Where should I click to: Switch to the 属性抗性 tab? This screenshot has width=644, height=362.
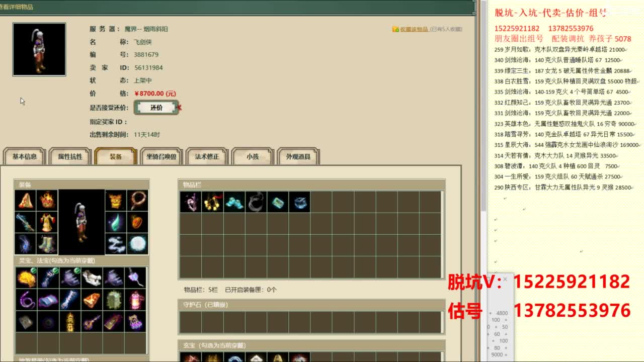point(70,156)
